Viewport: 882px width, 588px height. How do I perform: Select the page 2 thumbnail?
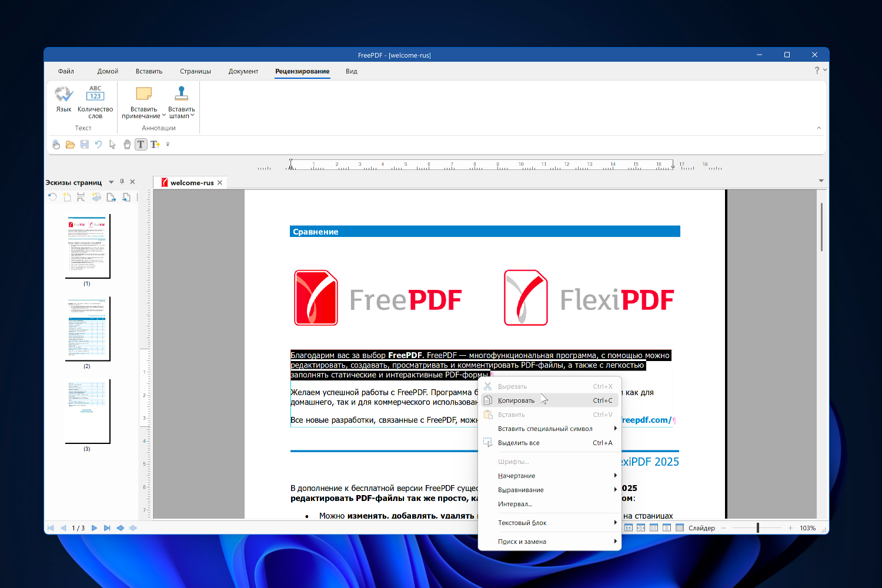point(88,329)
